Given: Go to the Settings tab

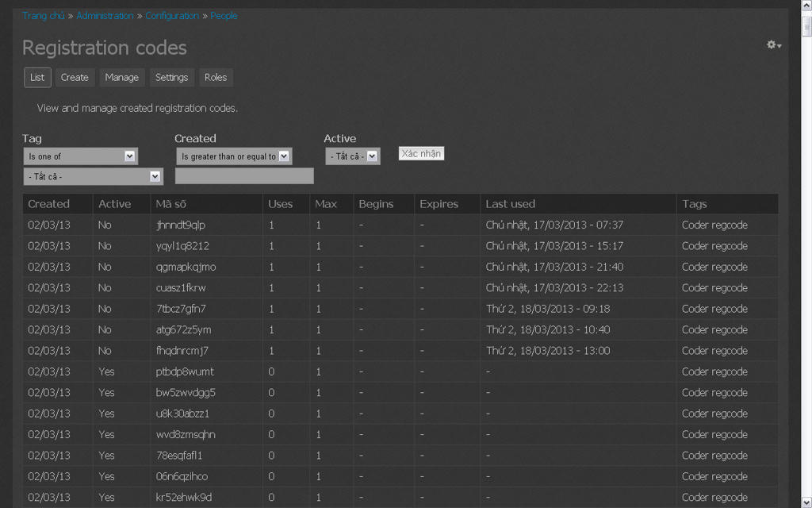Looking at the screenshot, I should [171, 77].
